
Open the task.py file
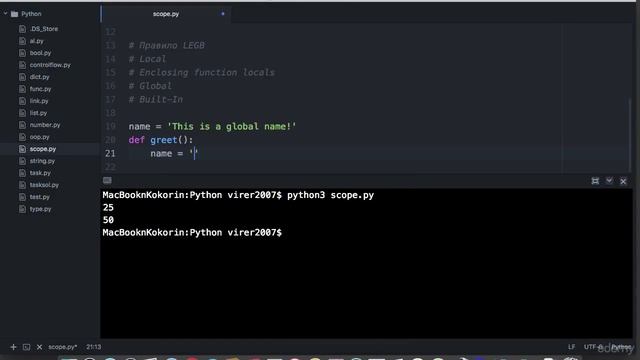pos(40,173)
